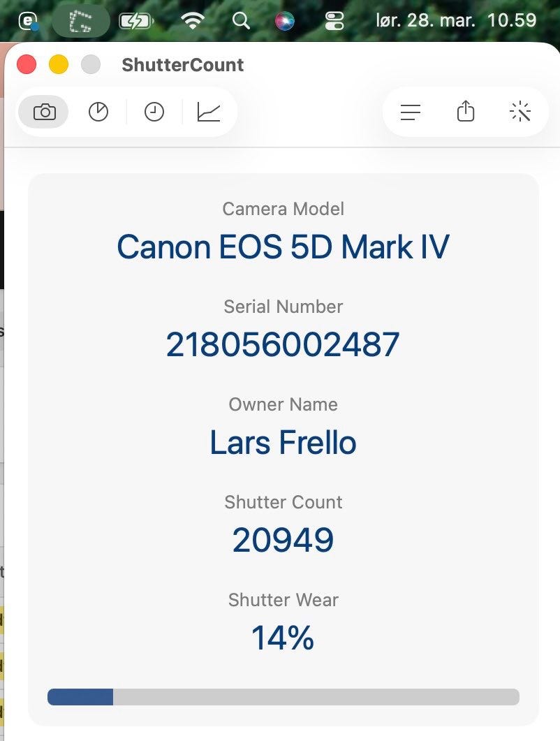
Task: Click the shutter wear progress bar
Action: point(283,696)
